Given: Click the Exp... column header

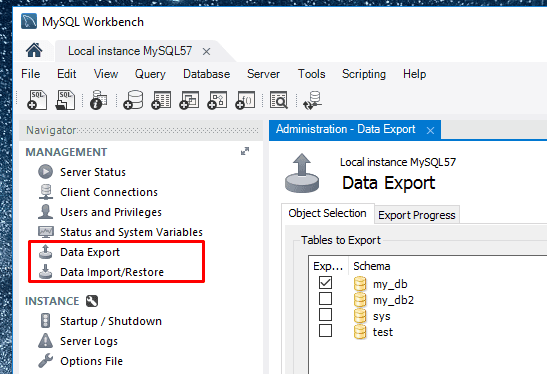Looking at the screenshot, I should tap(328, 266).
